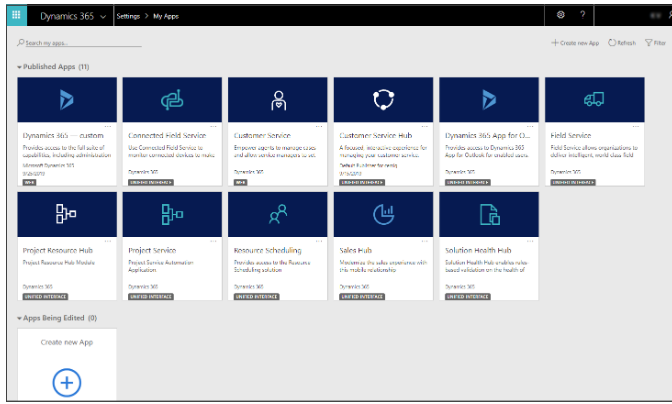This screenshot has width=672, height=404.
Task: Click the Customer Service Hub title
Action: (x=376, y=135)
